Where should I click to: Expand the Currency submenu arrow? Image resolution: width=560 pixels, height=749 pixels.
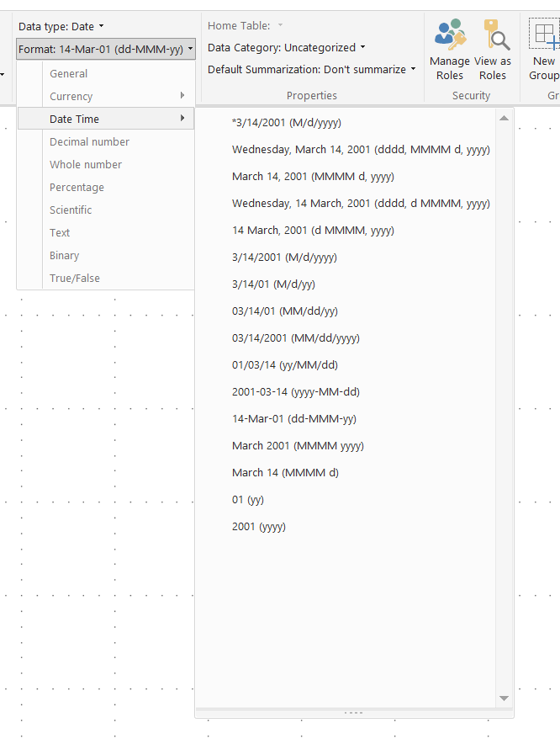point(182,96)
